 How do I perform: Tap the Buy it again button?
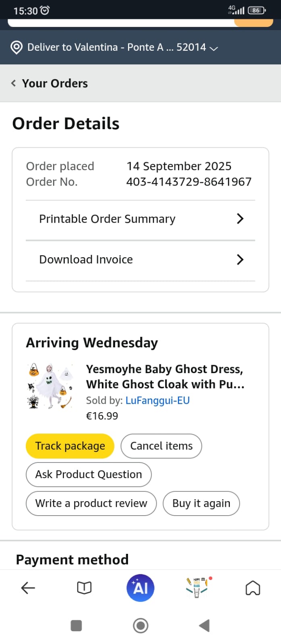pos(201,504)
